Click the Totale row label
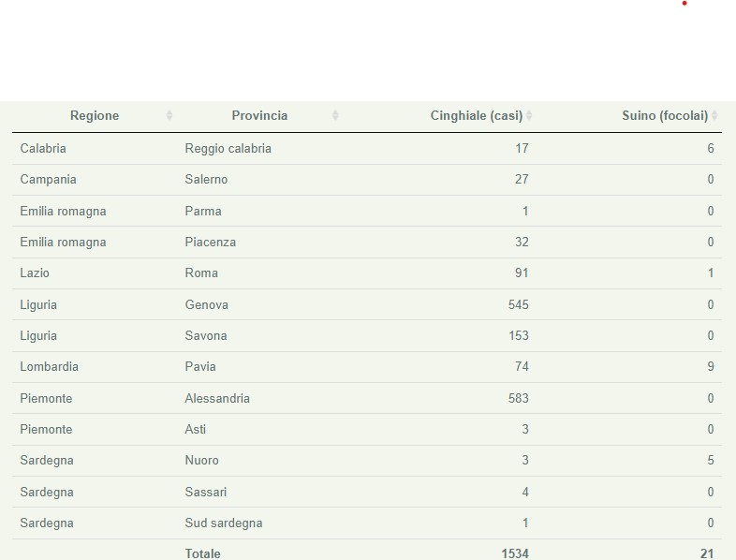Screen dimensions: 736x560 [x=203, y=553]
